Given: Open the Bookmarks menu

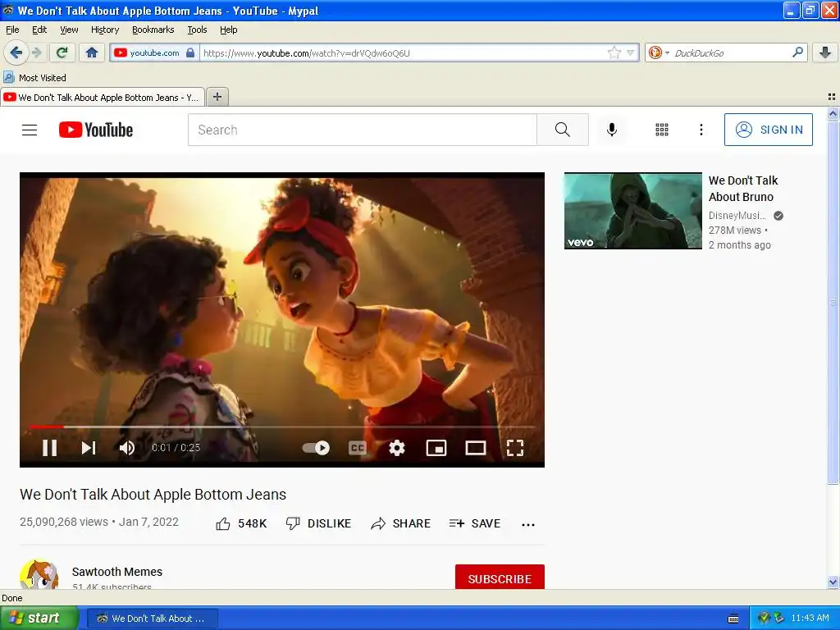Looking at the screenshot, I should pos(153,30).
